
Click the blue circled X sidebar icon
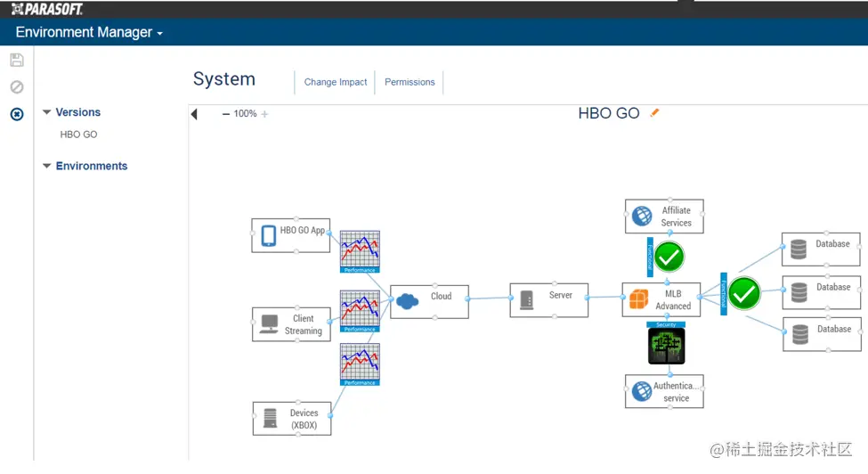click(x=17, y=115)
